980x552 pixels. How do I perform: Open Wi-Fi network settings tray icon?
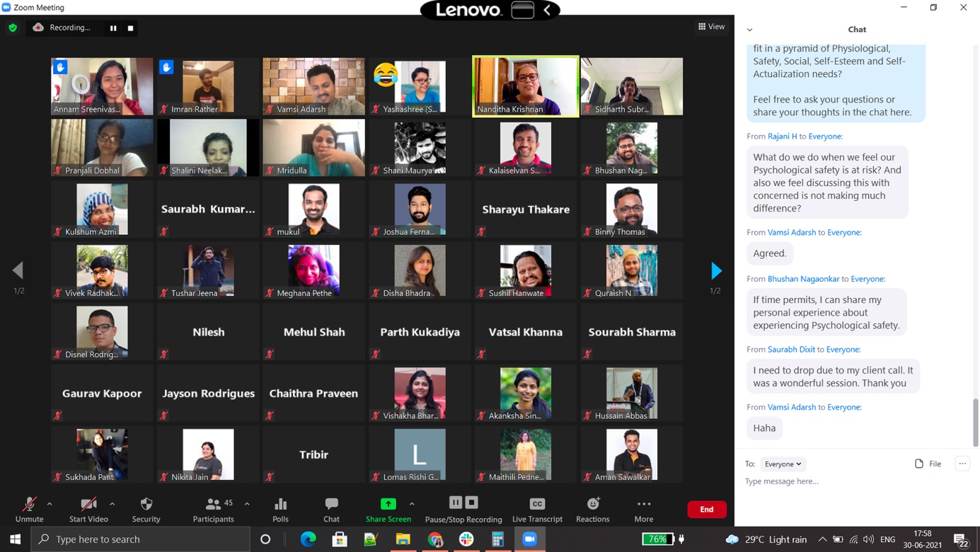(853, 539)
